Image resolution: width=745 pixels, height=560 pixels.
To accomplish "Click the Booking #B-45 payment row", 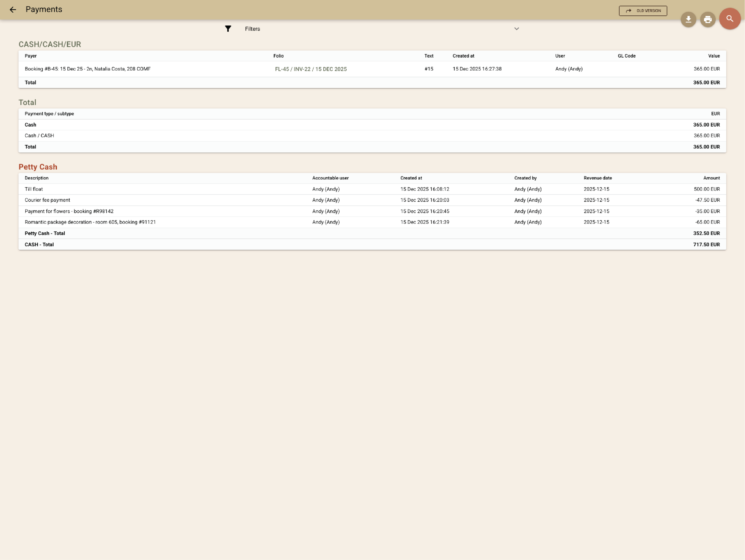I will [x=87, y=69].
